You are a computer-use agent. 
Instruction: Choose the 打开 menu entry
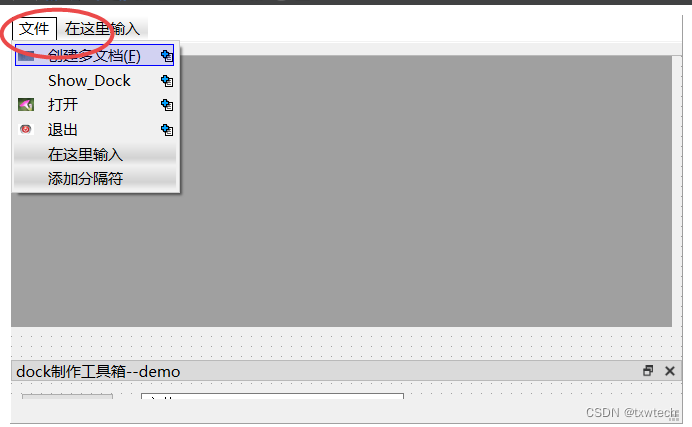click(x=94, y=105)
